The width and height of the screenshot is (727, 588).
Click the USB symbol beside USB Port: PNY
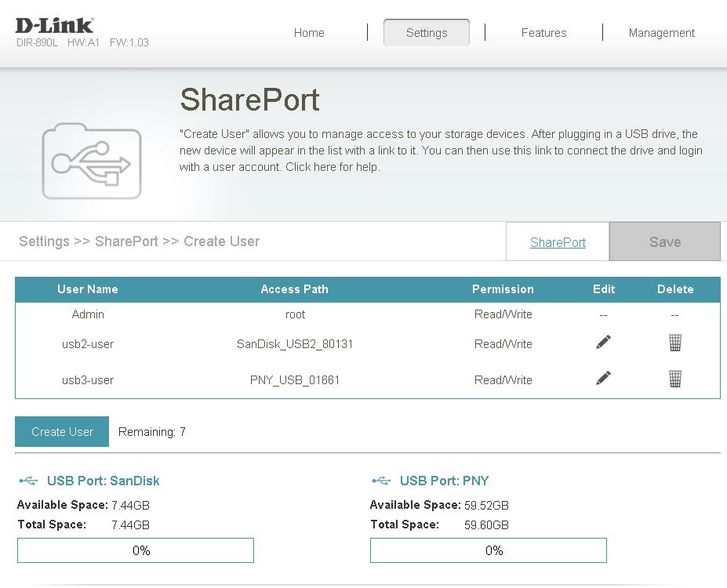pos(381,481)
